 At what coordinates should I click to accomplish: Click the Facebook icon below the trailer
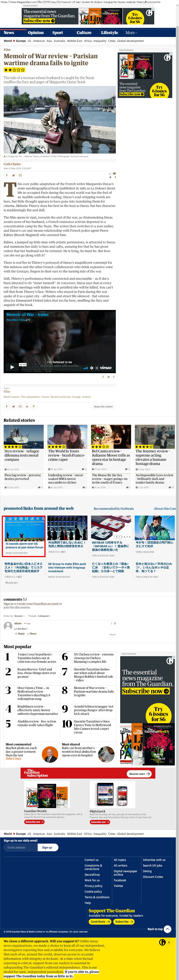click(103, 377)
